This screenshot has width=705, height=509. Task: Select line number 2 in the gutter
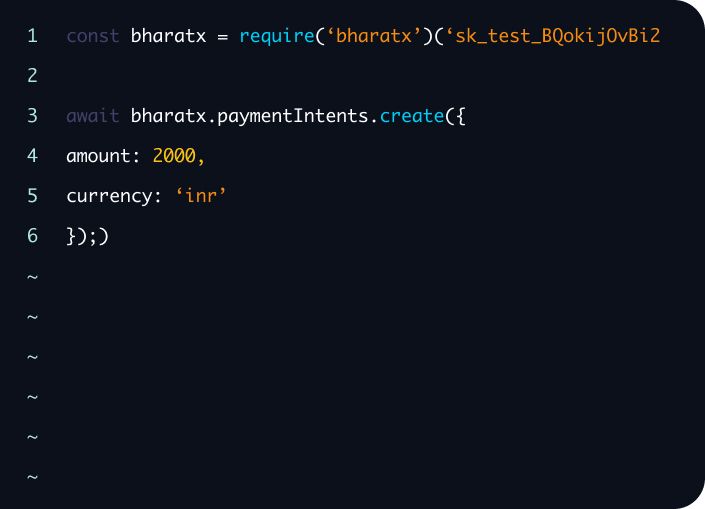pyautogui.click(x=32, y=76)
